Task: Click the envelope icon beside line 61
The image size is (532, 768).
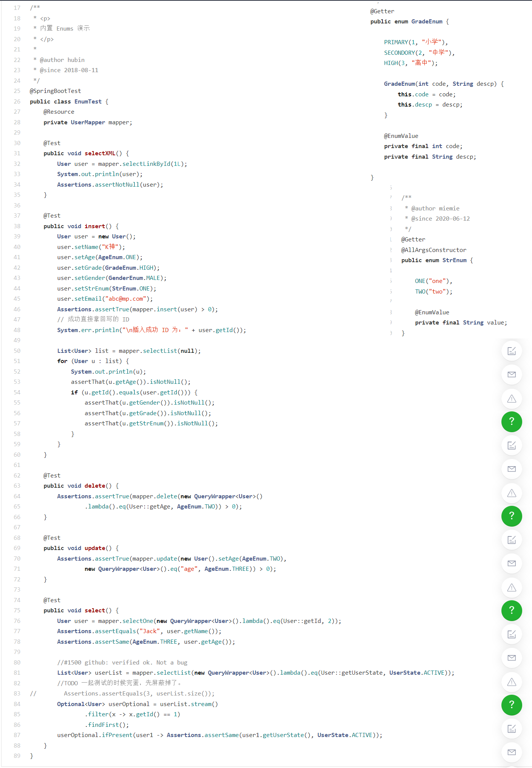Action: (512, 469)
